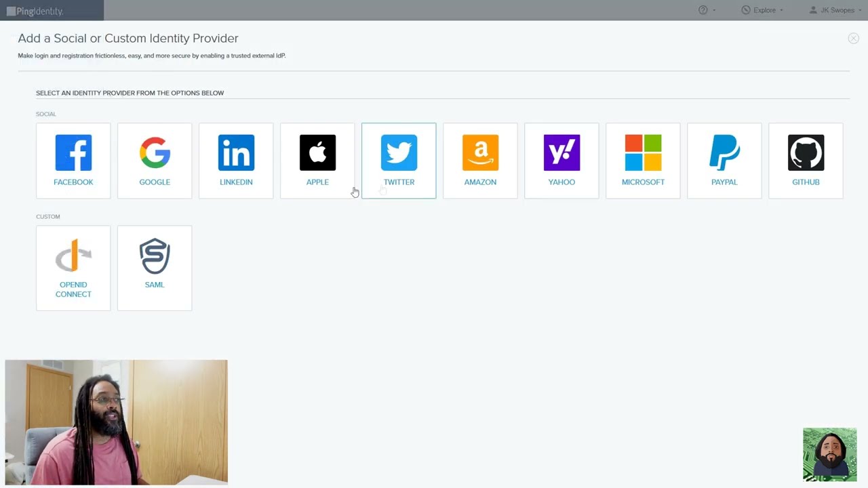Select the Amazon provider tile
Screen dimensions: 868x488
[x=480, y=161]
